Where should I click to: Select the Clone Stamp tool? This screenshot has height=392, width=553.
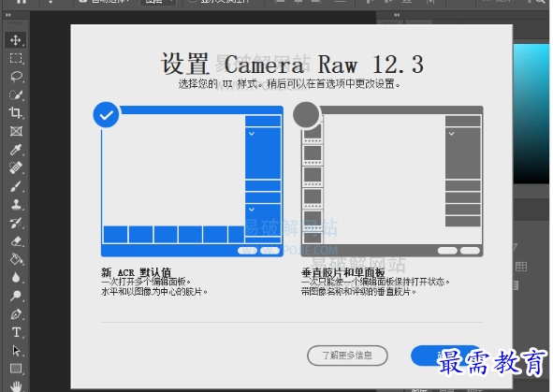click(16, 205)
